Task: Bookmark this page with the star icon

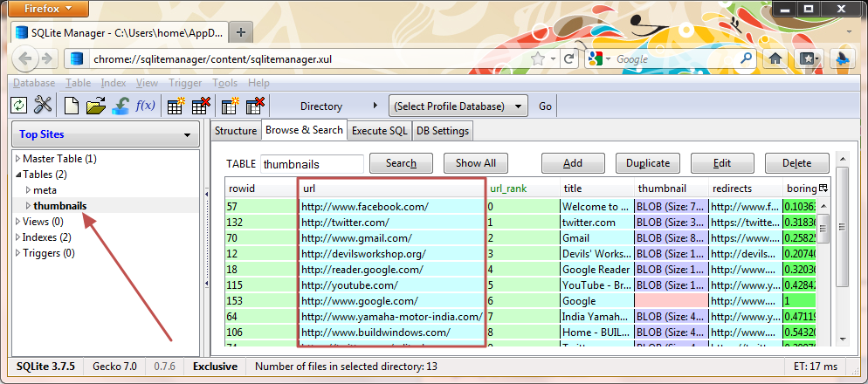Action: (536, 58)
